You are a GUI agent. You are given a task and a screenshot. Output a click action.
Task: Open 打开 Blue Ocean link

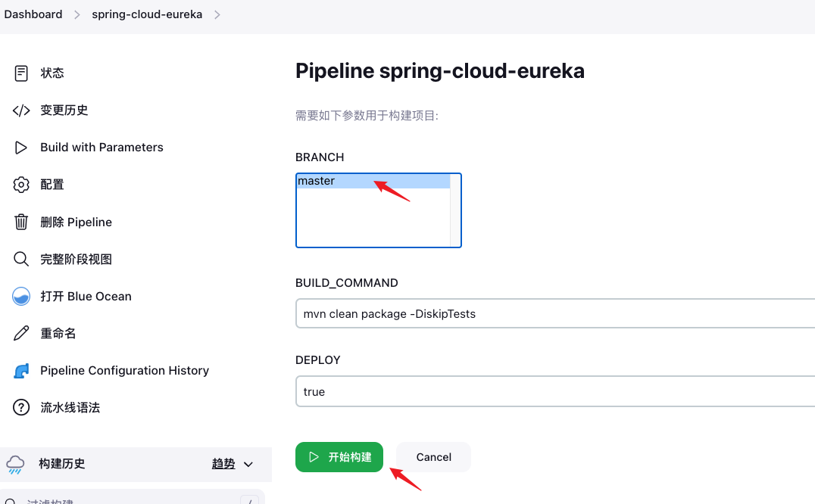click(x=86, y=297)
